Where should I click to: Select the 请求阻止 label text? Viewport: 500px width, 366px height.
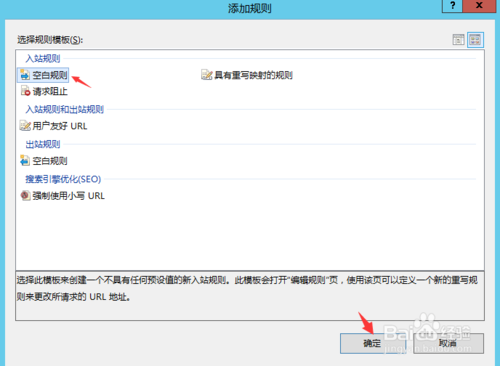click(x=50, y=91)
